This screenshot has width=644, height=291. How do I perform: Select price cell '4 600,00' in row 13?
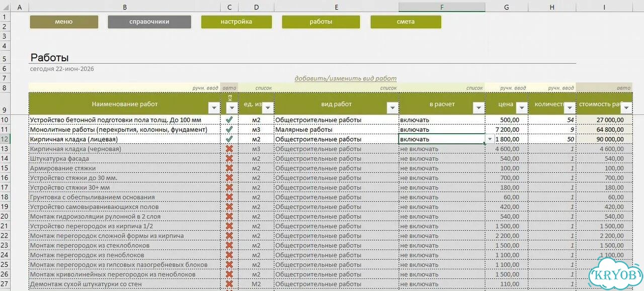507,149
